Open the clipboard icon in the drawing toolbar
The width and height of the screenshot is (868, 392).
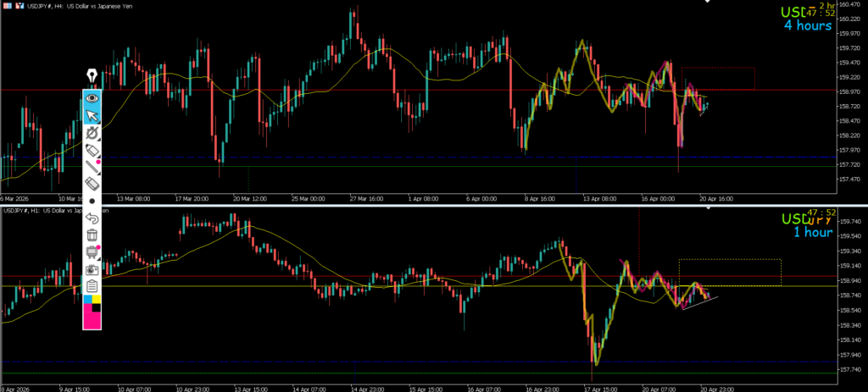coord(92,285)
